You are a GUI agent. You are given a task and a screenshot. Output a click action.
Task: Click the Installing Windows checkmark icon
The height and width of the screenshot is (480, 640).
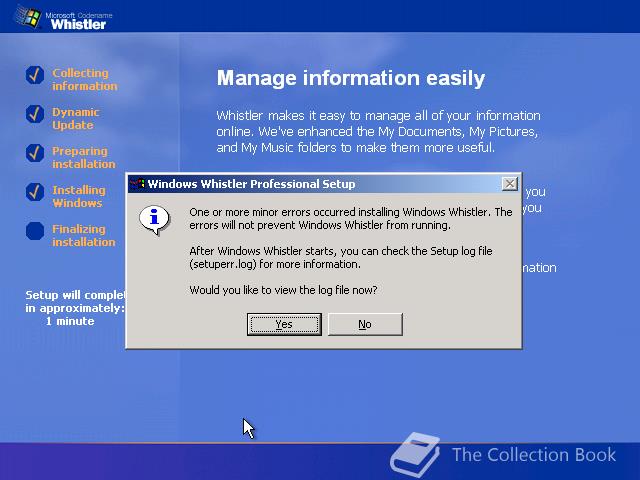pyautogui.click(x=35, y=192)
